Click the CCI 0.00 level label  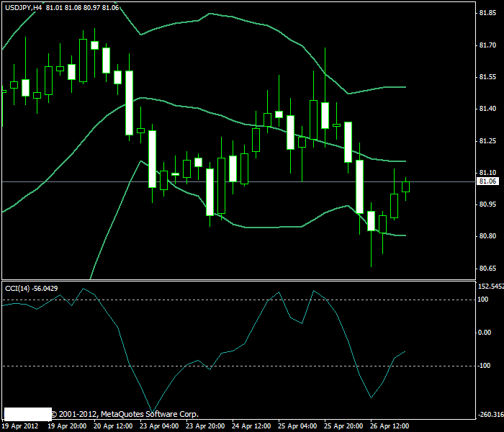(x=485, y=333)
